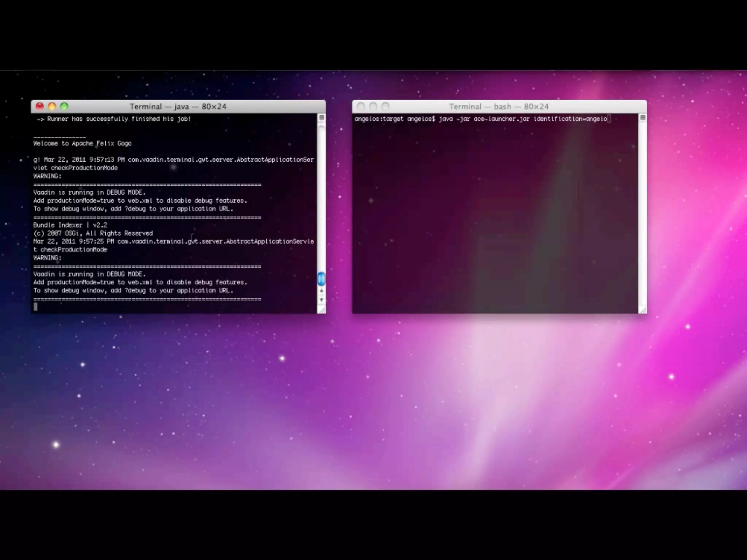Click cursor block at bottom of java Terminal
747x560 pixels.
[x=35, y=307]
